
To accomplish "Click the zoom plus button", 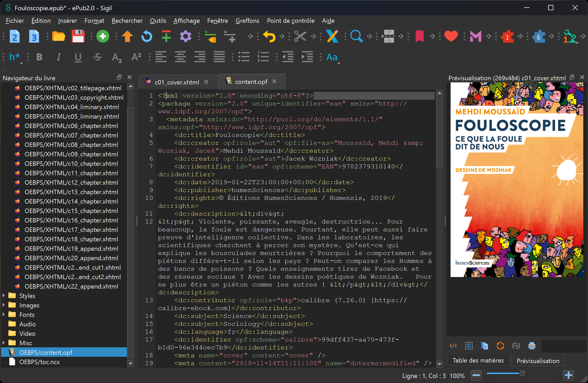I will coord(568,375).
